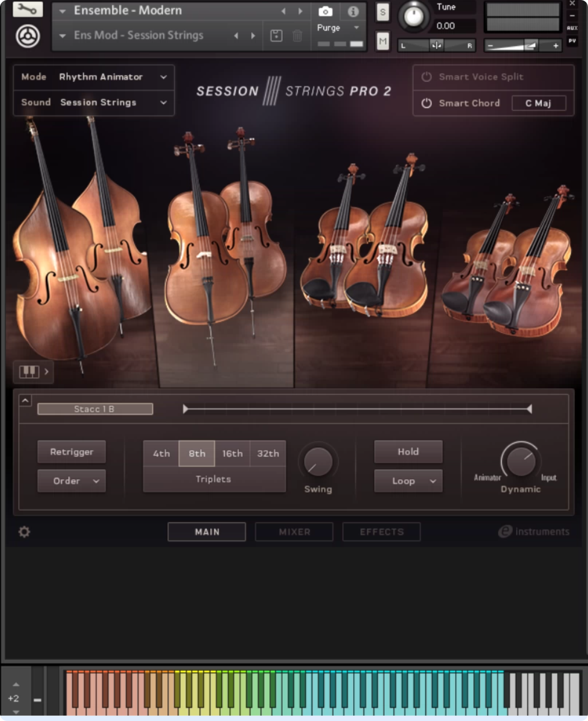Screen dimensions: 588x721
Task: Click the pan center marker
Action: pos(436,45)
